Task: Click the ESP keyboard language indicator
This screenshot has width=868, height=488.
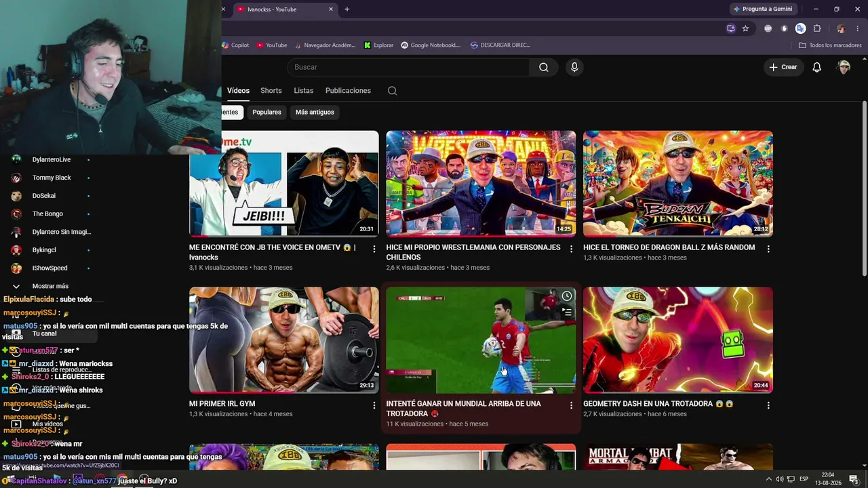Action: (x=804, y=479)
